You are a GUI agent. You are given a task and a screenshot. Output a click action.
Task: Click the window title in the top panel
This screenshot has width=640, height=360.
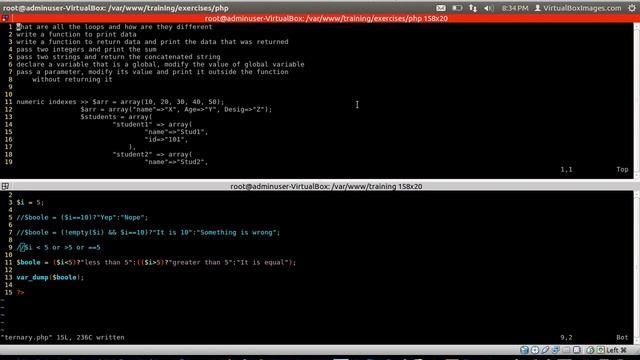point(116,8)
